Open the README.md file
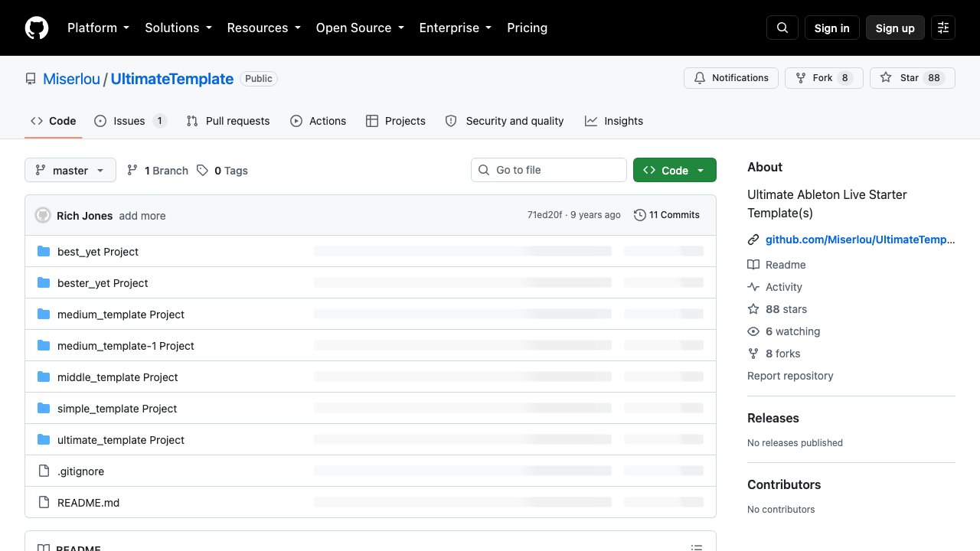The height and width of the screenshot is (551, 980). pos(88,503)
